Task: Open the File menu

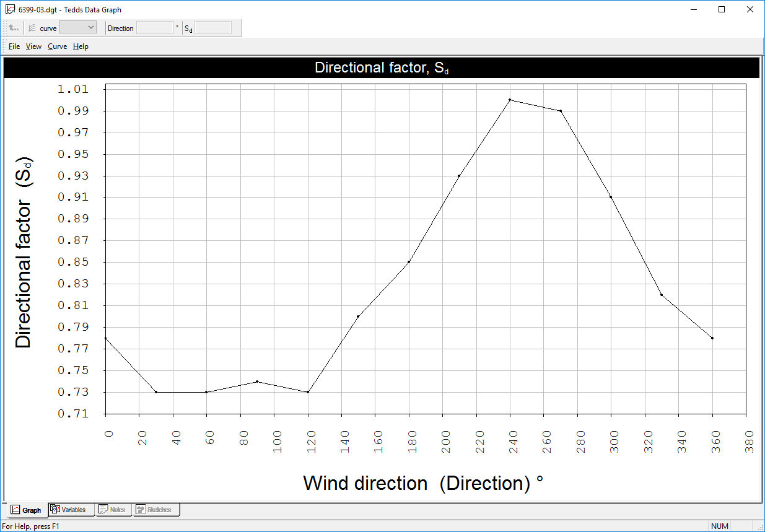Action: (13, 46)
